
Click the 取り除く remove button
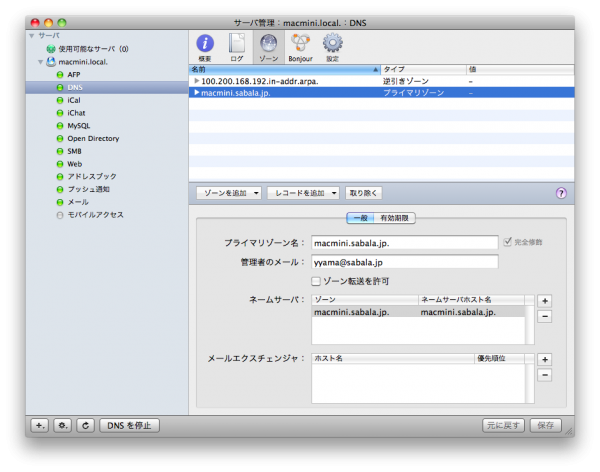364,193
